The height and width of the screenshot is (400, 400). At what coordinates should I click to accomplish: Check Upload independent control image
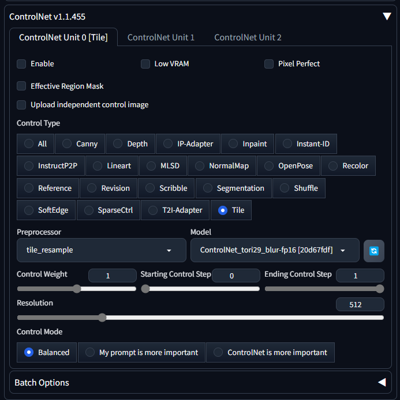click(x=21, y=105)
